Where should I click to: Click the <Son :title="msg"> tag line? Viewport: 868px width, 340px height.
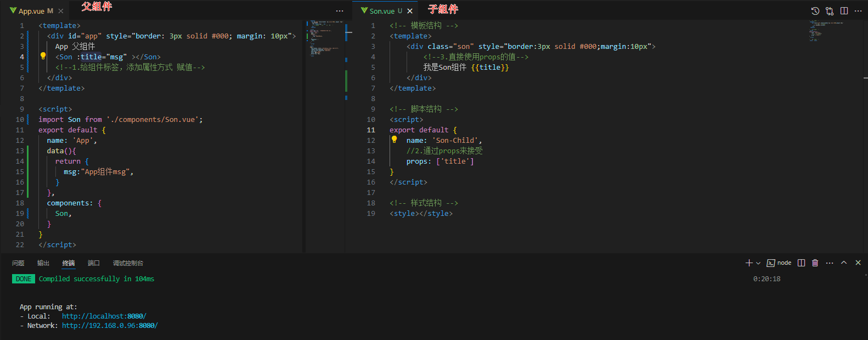coord(108,57)
